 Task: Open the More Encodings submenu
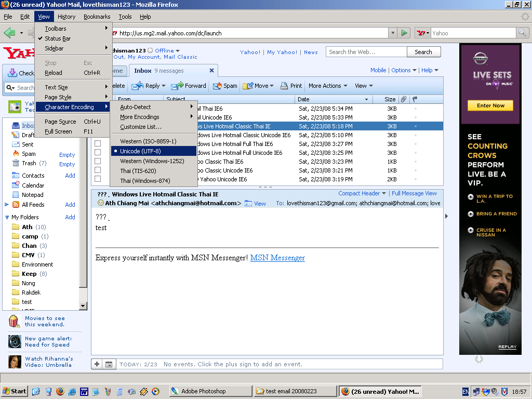(154, 117)
